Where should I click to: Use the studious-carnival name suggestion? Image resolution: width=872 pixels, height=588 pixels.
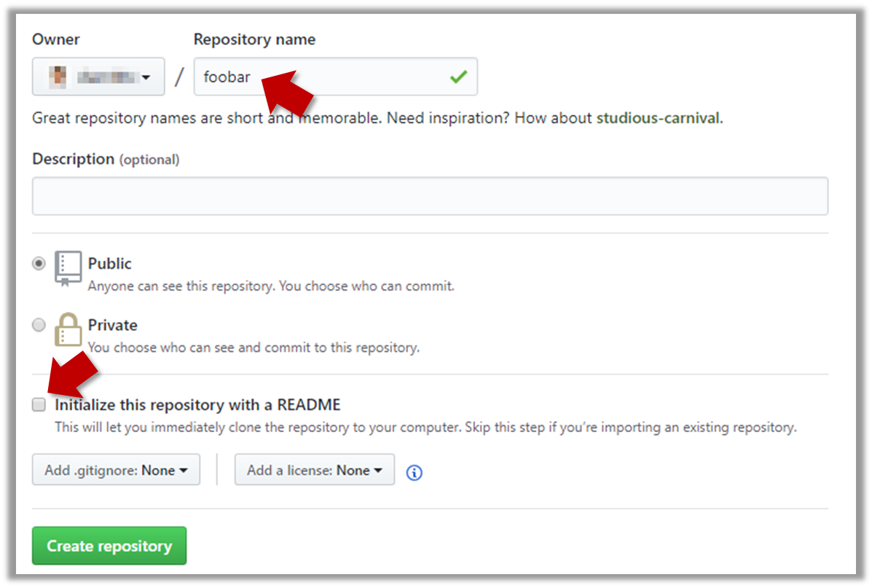click(x=658, y=118)
